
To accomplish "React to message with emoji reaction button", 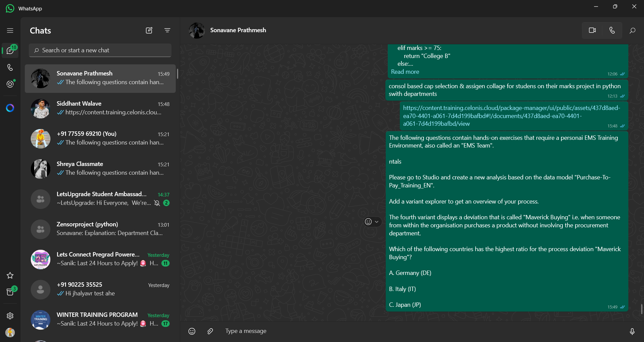I will pyautogui.click(x=368, y=222).
